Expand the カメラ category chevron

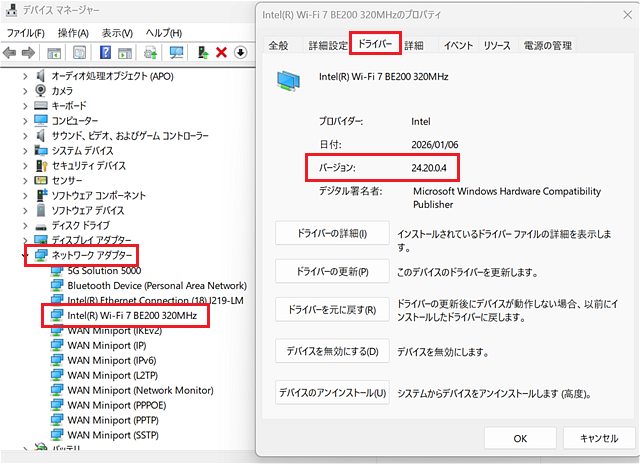25,91
